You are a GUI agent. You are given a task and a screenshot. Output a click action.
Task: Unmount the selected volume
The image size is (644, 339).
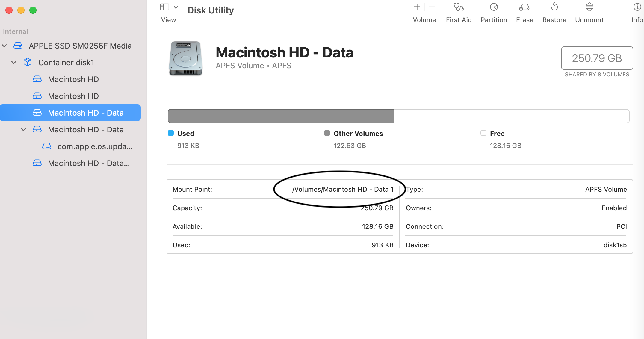point(589,7)
